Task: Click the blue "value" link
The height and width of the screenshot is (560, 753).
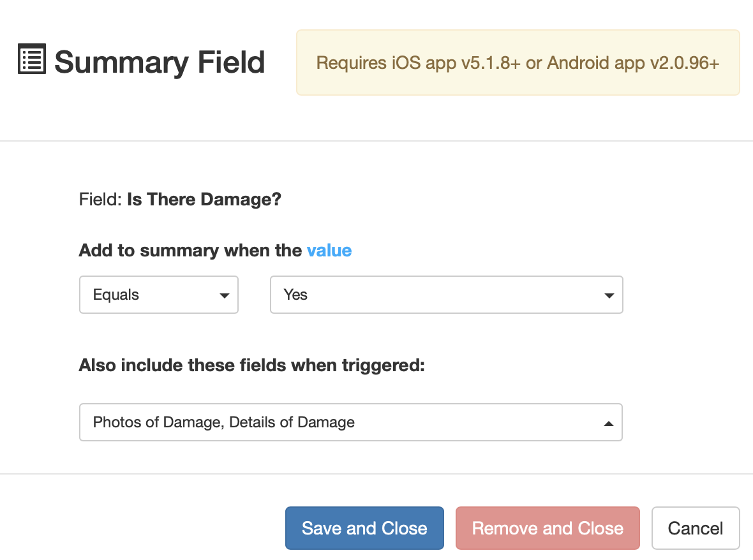Action: coord(329,251)
